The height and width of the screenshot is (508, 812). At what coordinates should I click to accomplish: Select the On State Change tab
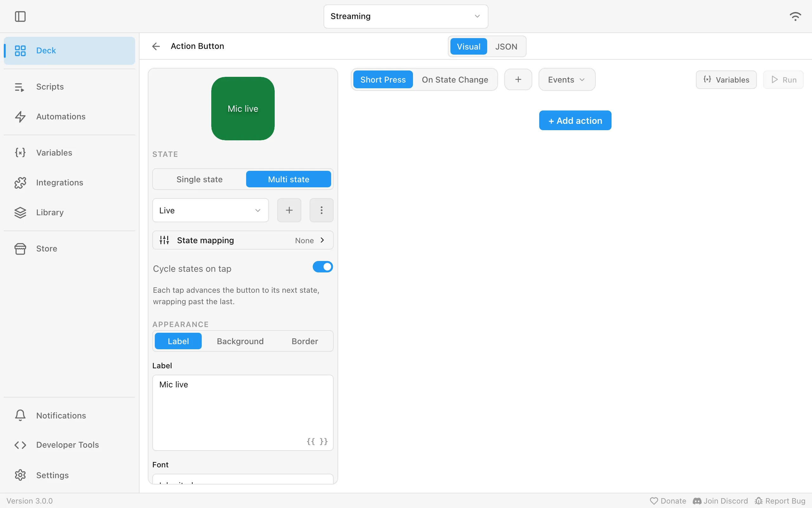(455, 80)
